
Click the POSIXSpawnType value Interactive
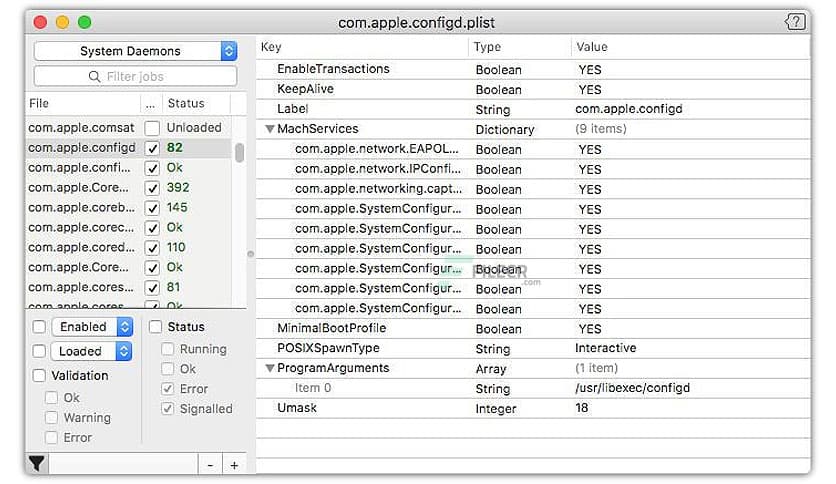tap(606, 348)
